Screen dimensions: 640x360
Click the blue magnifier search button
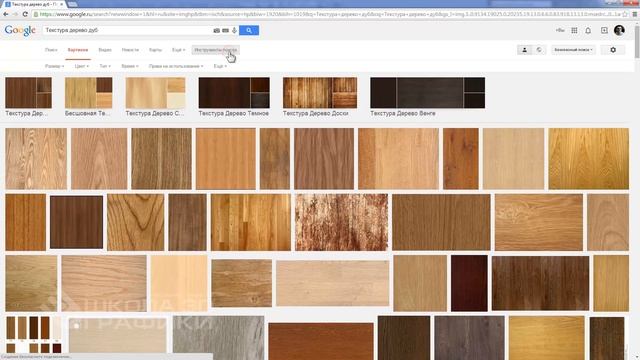point(249,31)
